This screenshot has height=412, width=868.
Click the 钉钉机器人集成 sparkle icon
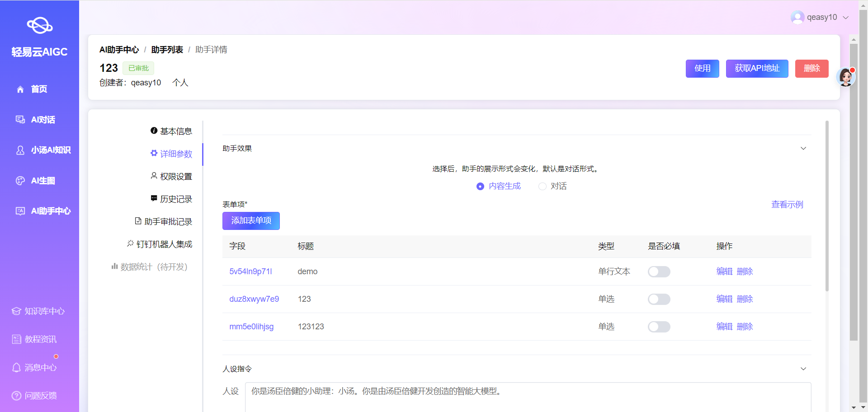(131, 243)
